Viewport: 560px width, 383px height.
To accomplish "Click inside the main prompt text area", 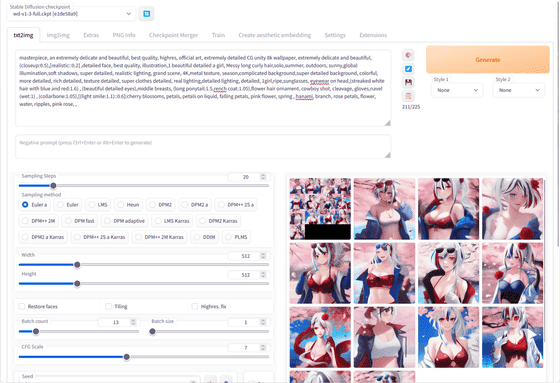I will (x=203, y=88).
